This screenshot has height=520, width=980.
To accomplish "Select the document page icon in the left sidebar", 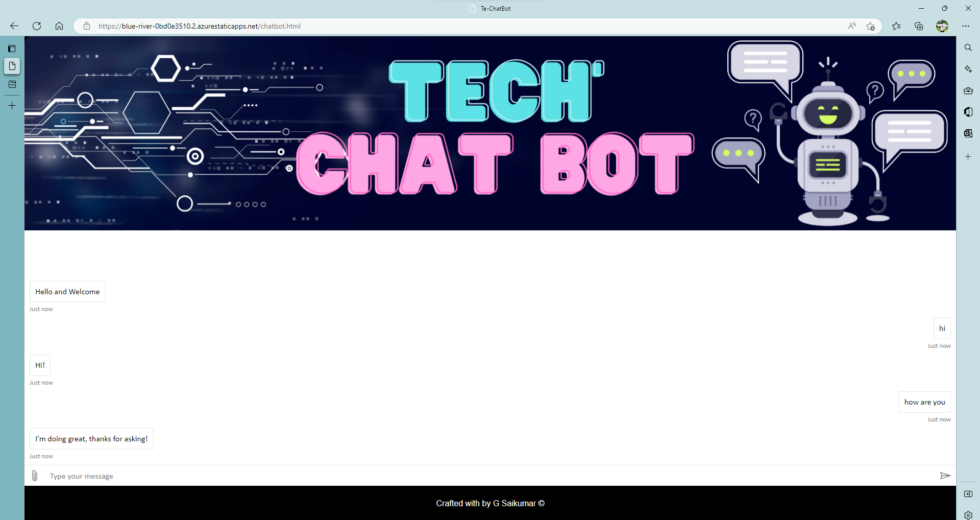I will 12,66.
